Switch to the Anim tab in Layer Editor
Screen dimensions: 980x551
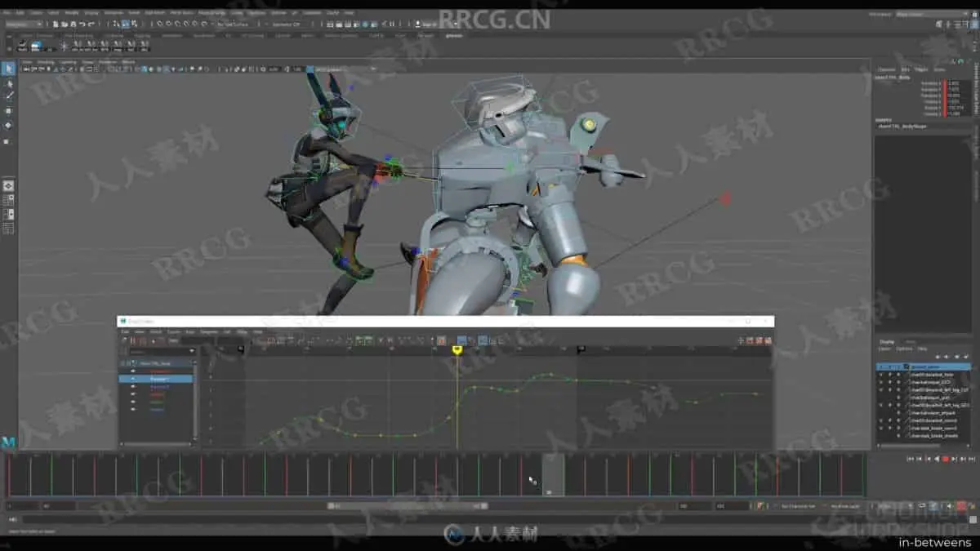tap(909, 342)
